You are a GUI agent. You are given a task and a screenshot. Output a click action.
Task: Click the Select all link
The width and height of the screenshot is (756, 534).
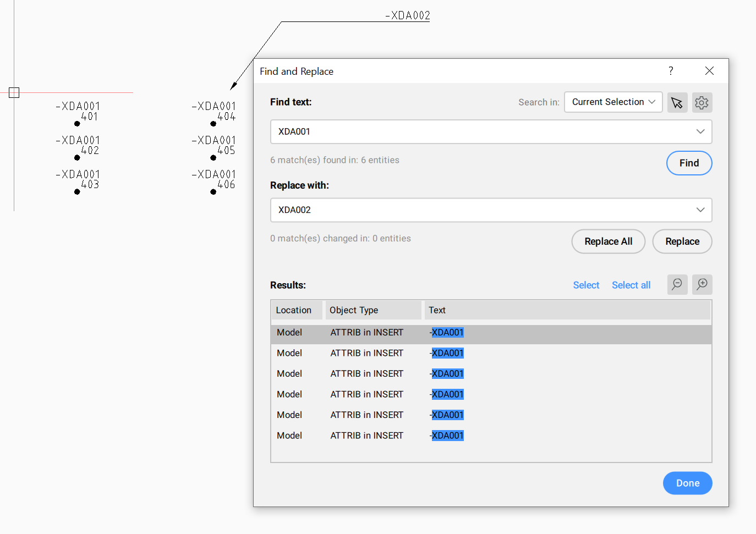point(631,285)
